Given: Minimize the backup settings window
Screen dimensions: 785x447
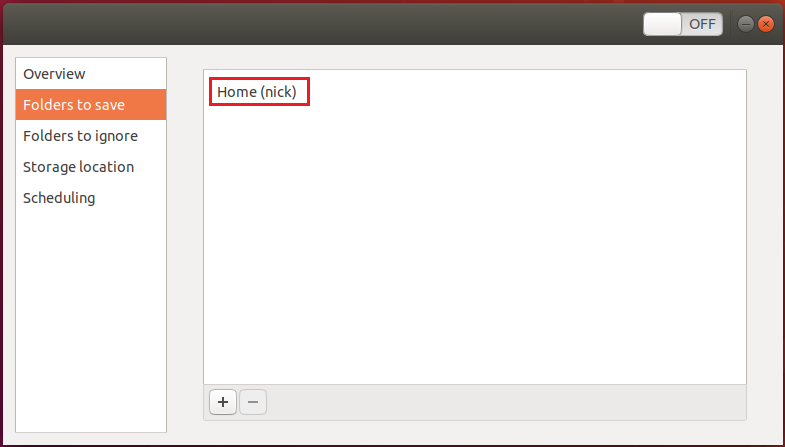Looking at the screenshot, I should pos(745,24).
